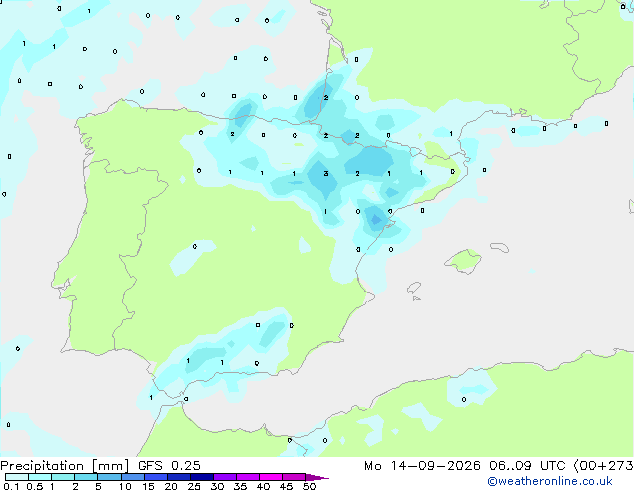Click the darkest blue precipitation cell near Ebro delta
Viewport: 634px width, 490px height.
tap(376, 220)
